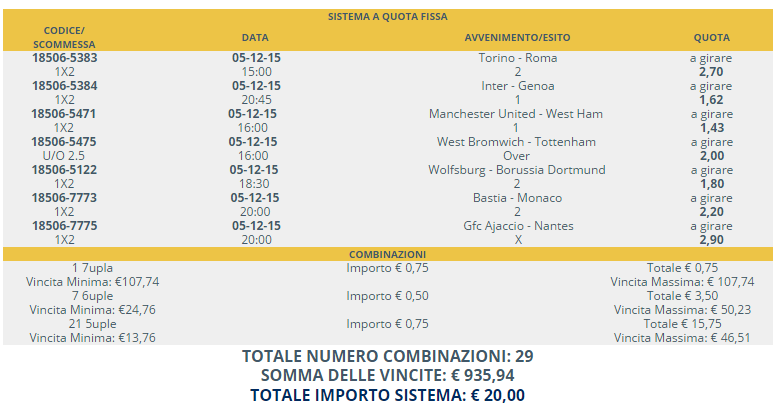Click the QUOTA column header

711,38
